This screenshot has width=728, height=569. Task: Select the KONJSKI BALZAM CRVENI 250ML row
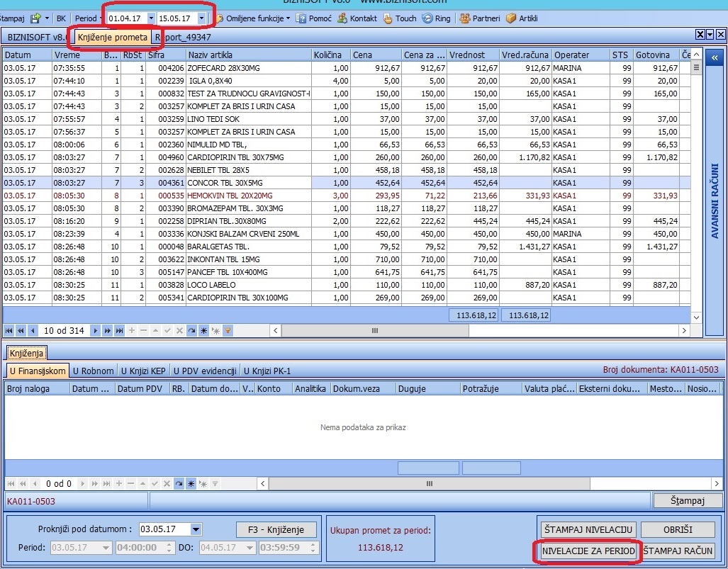click(x=347, y=234)
